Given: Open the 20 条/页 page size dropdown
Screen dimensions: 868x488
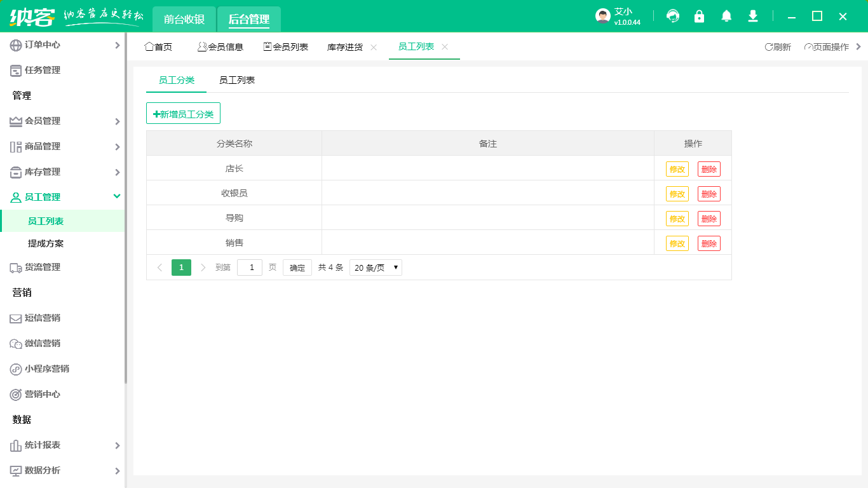Looking at the screenshot, I should (x=376, y=268).
